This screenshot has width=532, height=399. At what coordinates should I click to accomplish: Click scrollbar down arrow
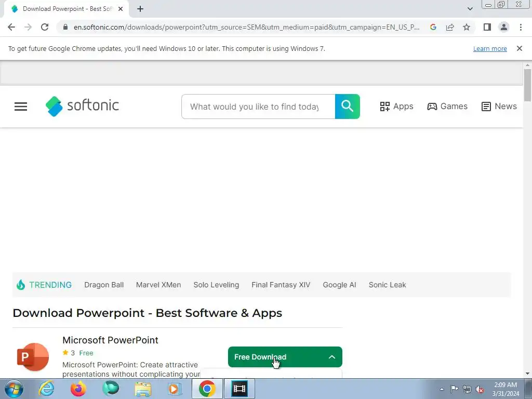point(527,374)
